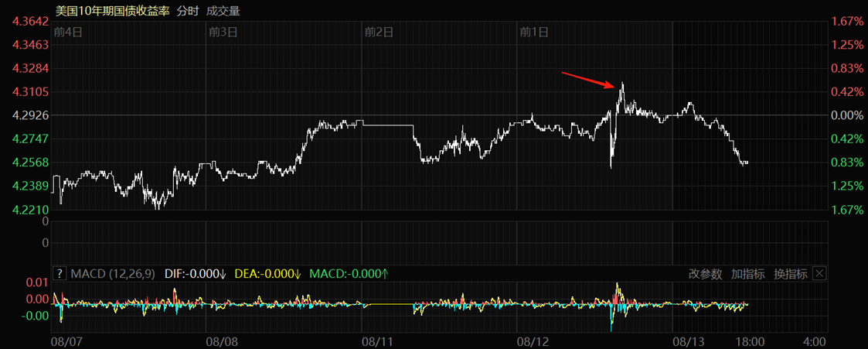The height and width of the screenshot is (349, 868).
Task: Click the 08/13 date on the time axis
Action: pos(687,340)
